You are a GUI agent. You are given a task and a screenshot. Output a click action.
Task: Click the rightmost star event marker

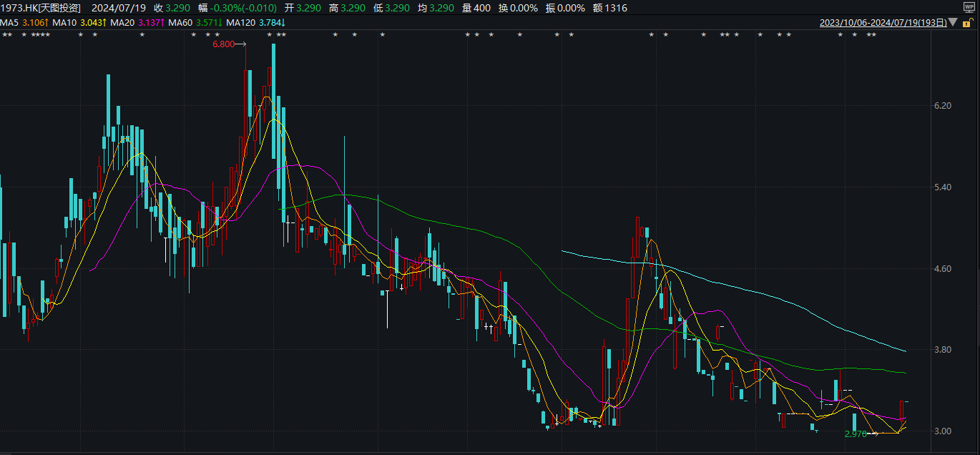[874, 35]
